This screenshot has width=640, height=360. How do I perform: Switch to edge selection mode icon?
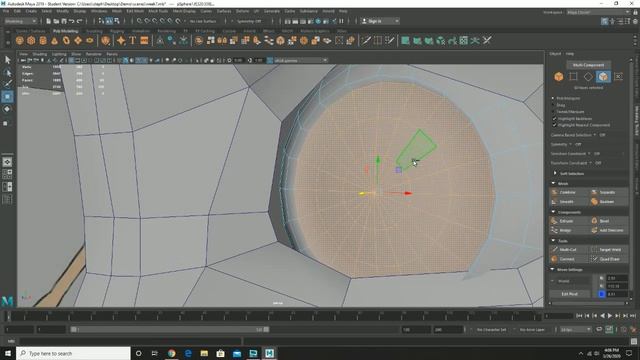(573, 76)
